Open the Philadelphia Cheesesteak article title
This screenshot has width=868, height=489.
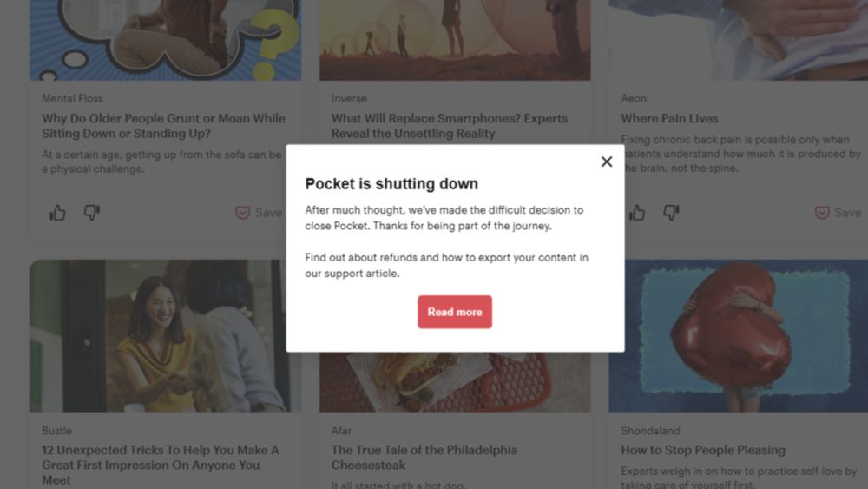(x=424, y=458)
